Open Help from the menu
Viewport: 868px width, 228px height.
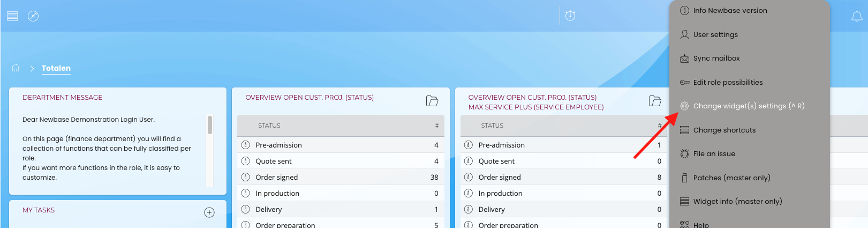click(x=701, y=225)
